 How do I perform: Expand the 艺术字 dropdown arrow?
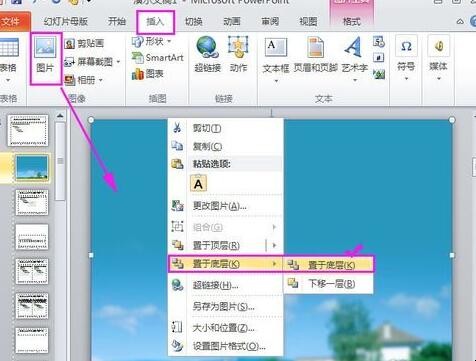355,80
